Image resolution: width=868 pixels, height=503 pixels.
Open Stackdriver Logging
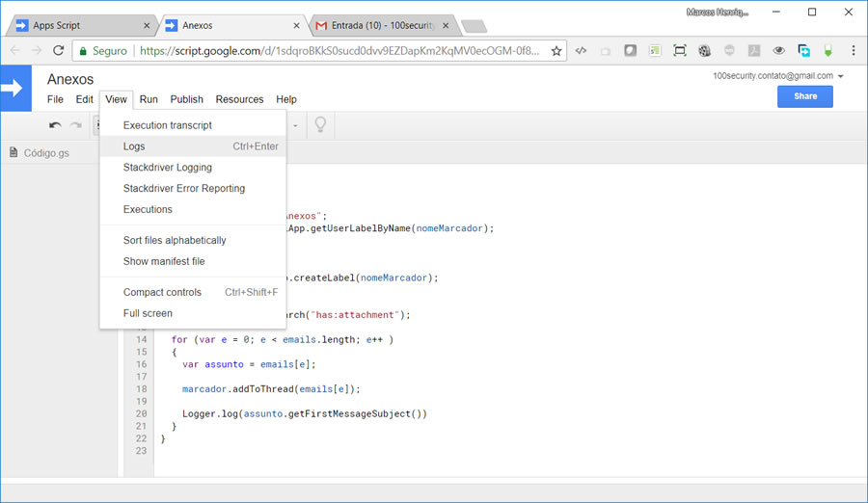click(x=193, y=167)
